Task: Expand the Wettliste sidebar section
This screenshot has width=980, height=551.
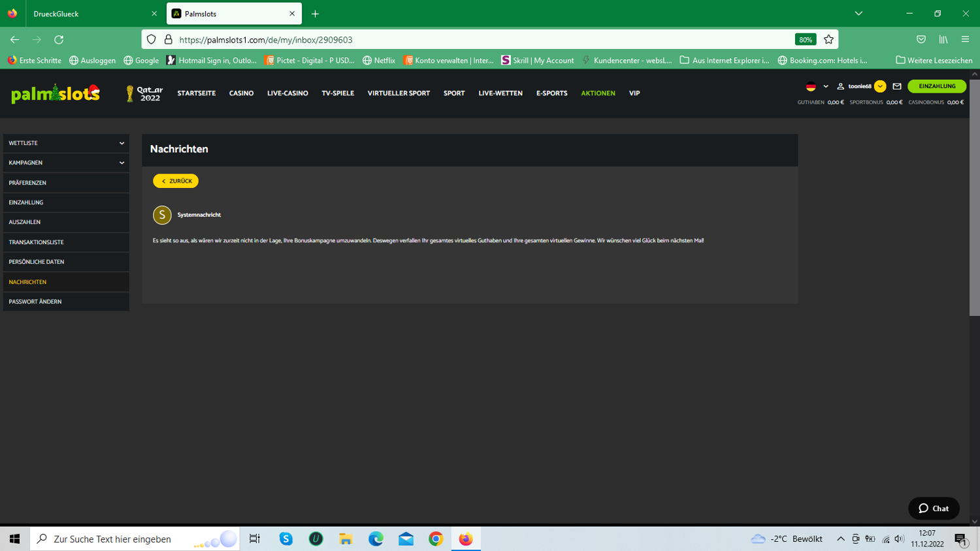Action: point(66,143)
